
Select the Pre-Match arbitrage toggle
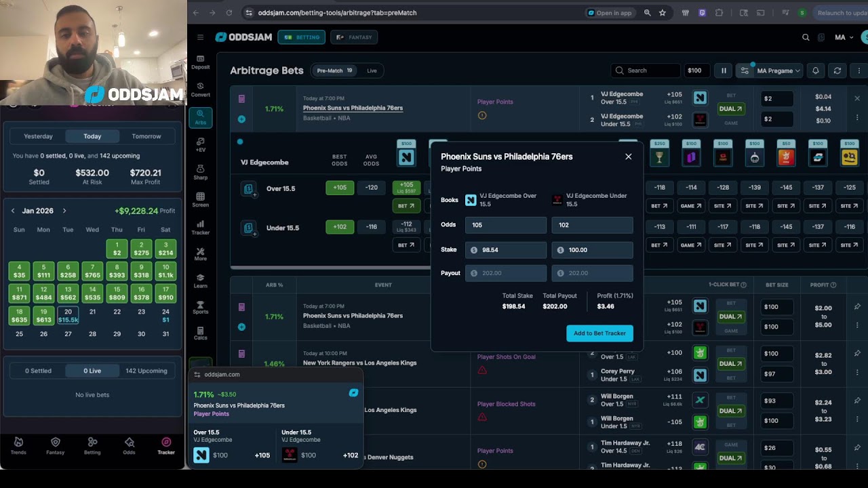click(335, 70)
